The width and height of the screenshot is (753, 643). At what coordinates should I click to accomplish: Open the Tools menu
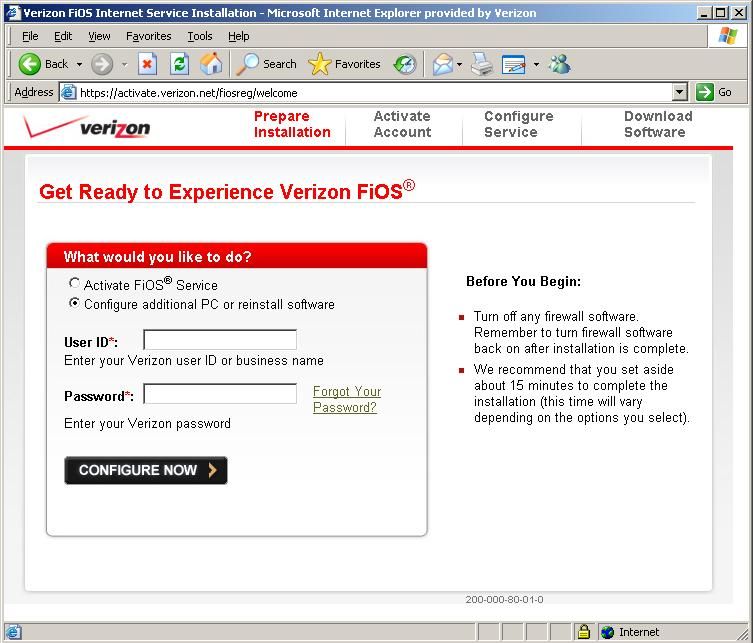200,36
